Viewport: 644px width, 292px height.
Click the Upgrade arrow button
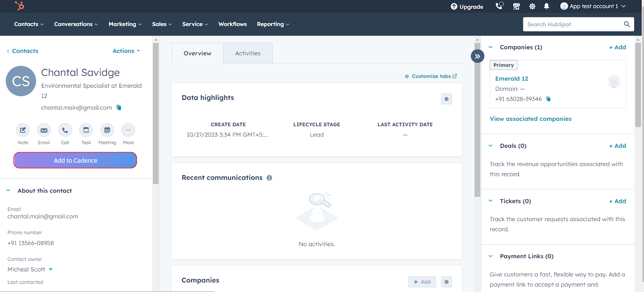coord(467,6)
